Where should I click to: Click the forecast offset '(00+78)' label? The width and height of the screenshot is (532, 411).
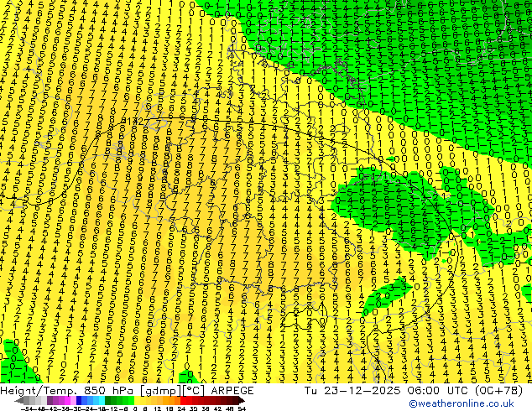coord(498,391)
